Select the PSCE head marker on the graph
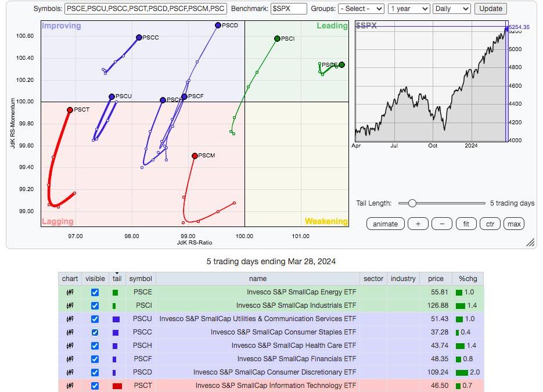543x392 pixels. [342, 65]
